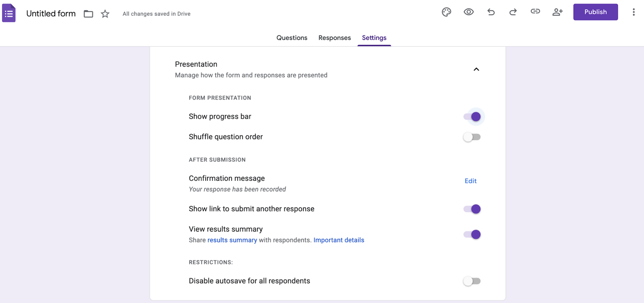Disable Show link to submit another response

click(x=472, y=209)
